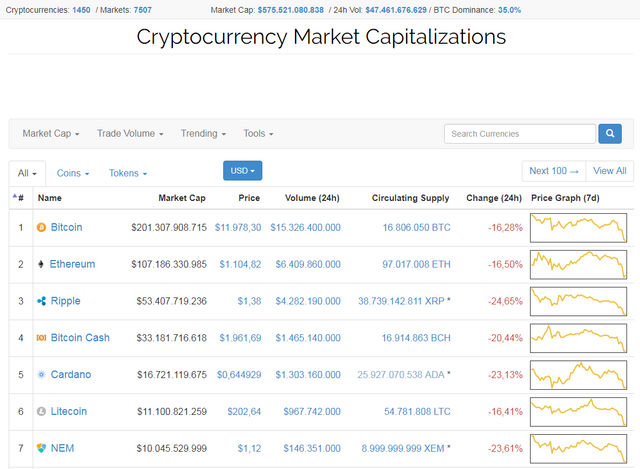Open Ripple 7d price graph thumbnail
Viewport: 640px width, 469px height.
tap(578, 301)
